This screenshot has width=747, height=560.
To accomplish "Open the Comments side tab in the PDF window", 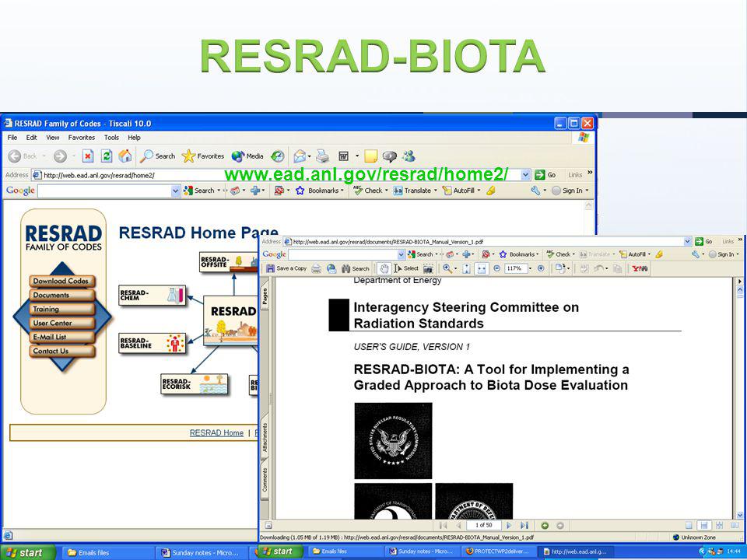I will [x=265, y=480].
